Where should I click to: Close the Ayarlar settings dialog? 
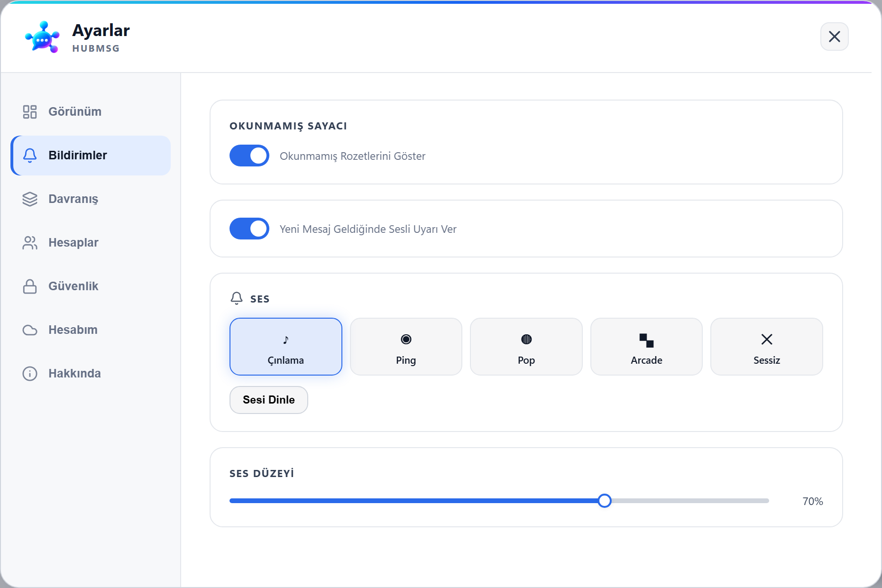(834, 37)
